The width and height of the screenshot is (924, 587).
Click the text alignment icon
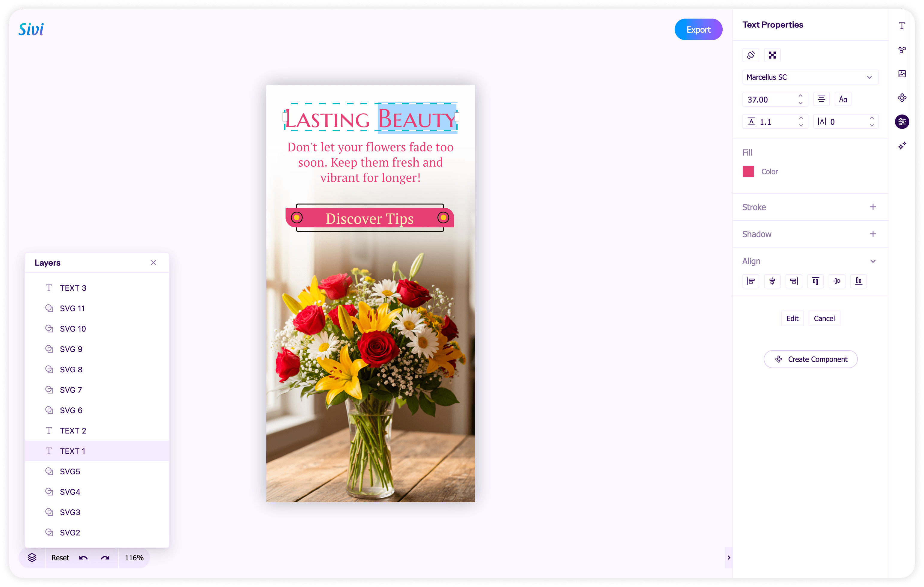point(821,99)
